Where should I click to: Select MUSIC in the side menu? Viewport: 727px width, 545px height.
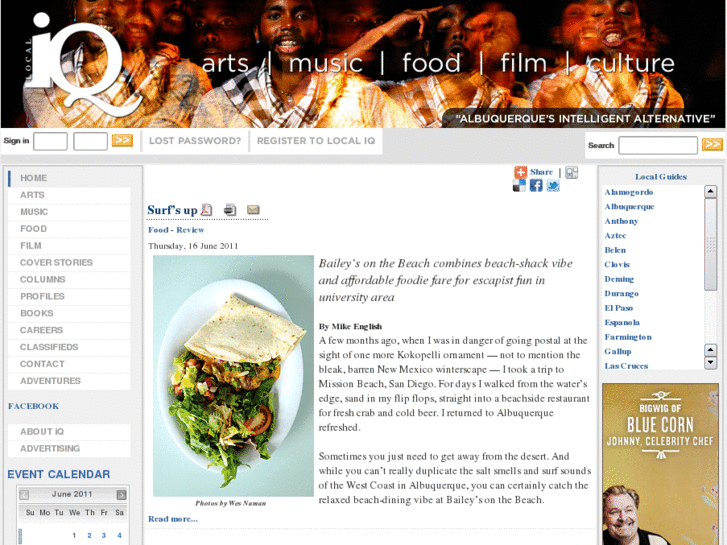69,212
